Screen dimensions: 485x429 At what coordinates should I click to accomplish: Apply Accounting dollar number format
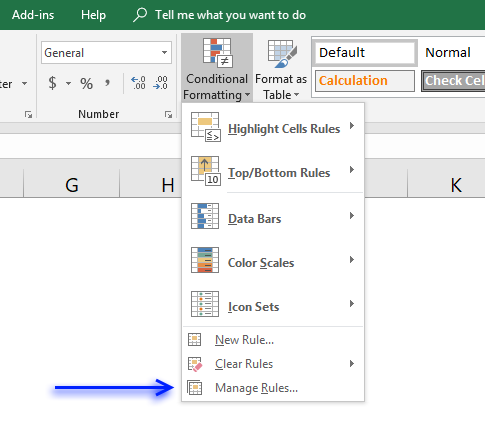tap(52, 83)
